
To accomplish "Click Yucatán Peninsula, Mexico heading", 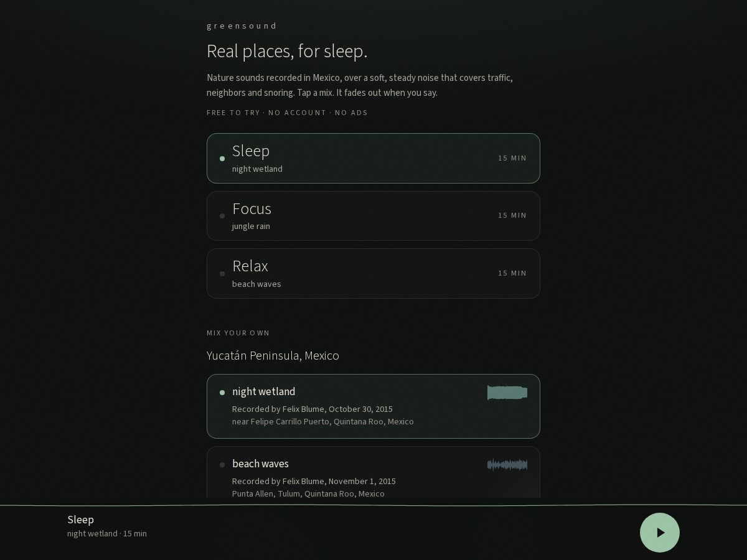I will 273,356.
